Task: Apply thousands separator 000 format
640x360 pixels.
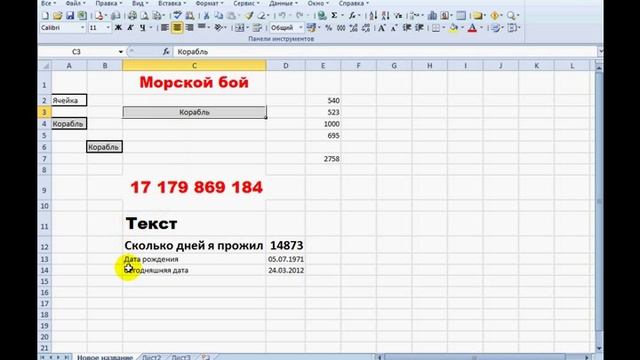Action: 341,28
